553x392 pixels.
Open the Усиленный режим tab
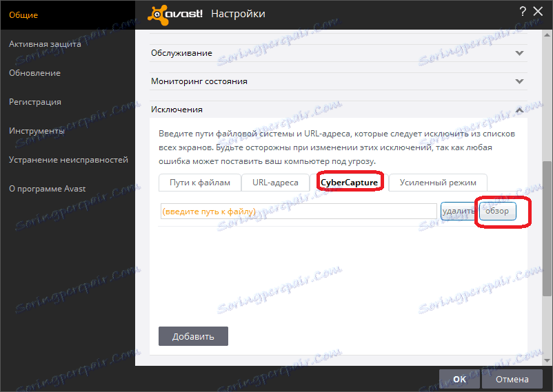pos(438,183)
